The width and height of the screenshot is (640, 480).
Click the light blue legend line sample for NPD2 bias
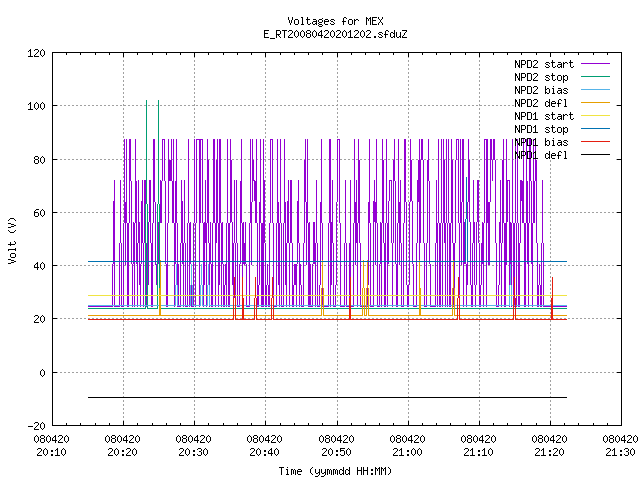coord(595,89)
